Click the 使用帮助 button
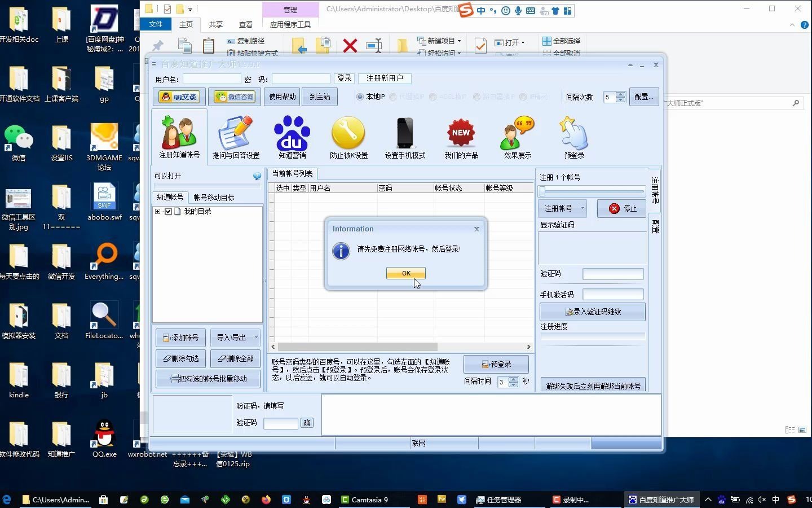The width and height of the screenshot is (812, 508). pos(282,97)
